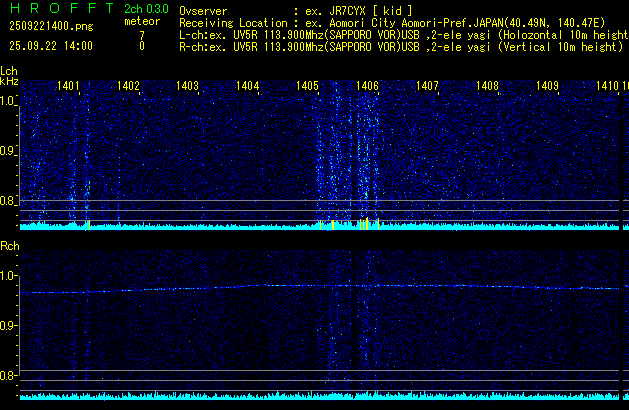
Task: Click the Lch channel label
Action: coord(9,71)
